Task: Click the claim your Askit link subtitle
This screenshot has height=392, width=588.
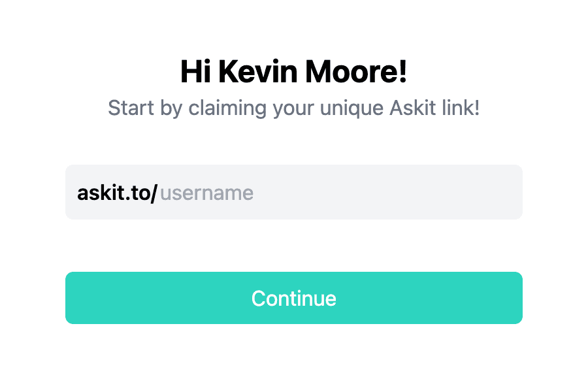Action: click(294, 108)
